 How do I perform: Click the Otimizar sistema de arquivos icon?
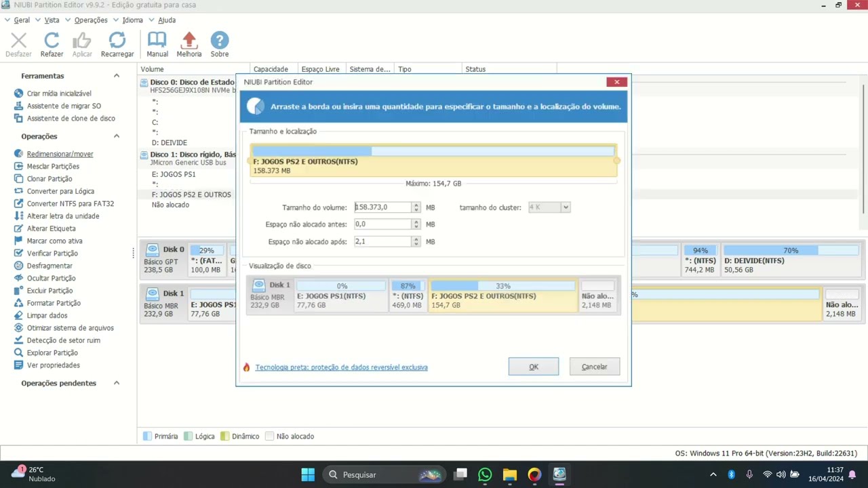coord(19,328)
